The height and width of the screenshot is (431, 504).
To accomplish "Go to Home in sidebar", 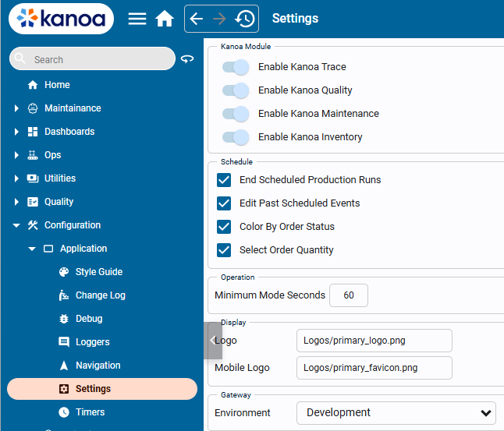I will [x=57, y=85].
